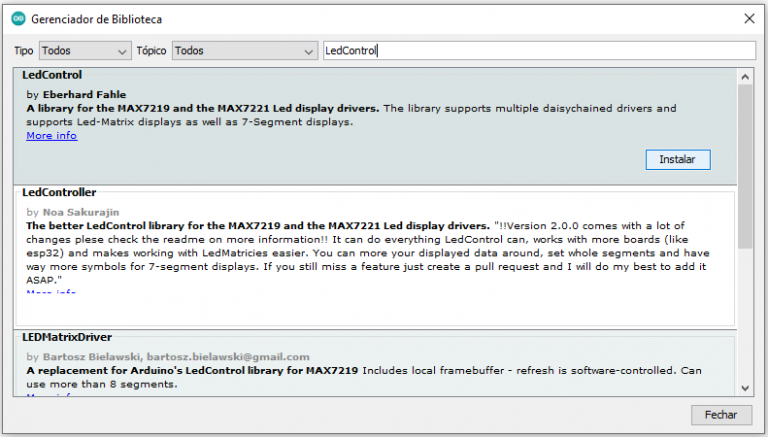Open More info link under LedControl
Viewport: 768px width, 437px height.
(51, 136)
